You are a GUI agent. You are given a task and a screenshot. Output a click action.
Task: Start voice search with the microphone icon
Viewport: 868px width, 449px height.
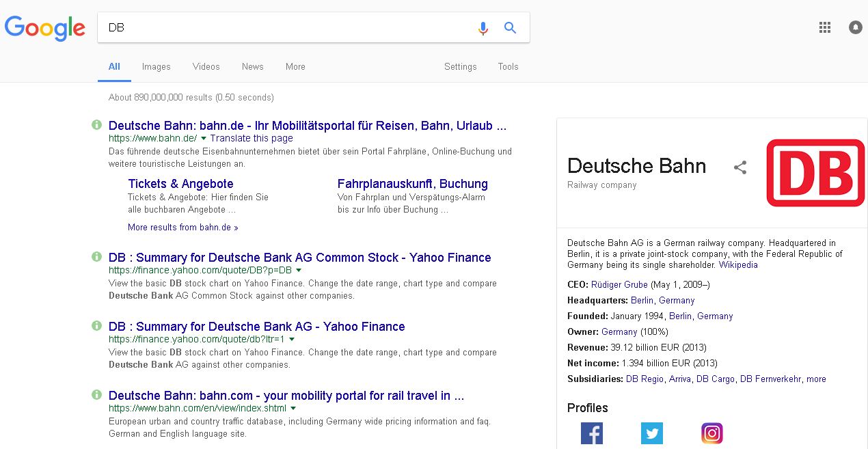tap(483, 28)
